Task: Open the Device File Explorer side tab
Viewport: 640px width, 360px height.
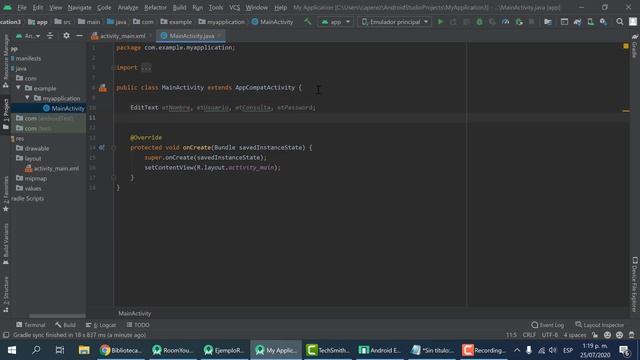Action: [x=635, y=284]
